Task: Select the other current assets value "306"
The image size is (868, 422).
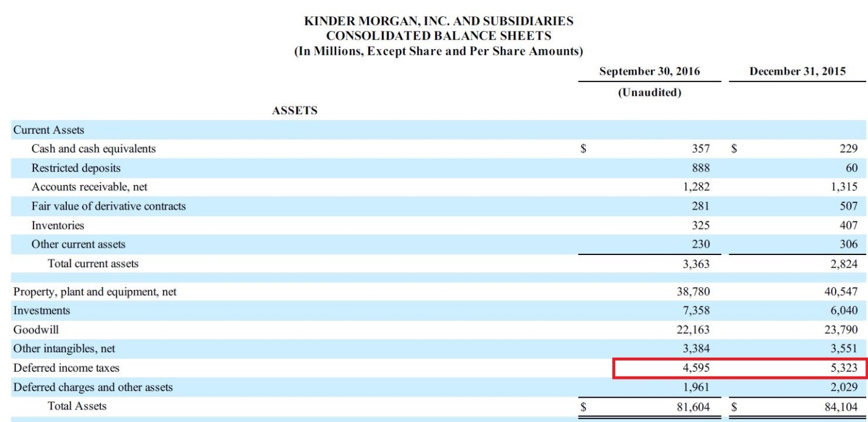Action: [x=849, y=244]
